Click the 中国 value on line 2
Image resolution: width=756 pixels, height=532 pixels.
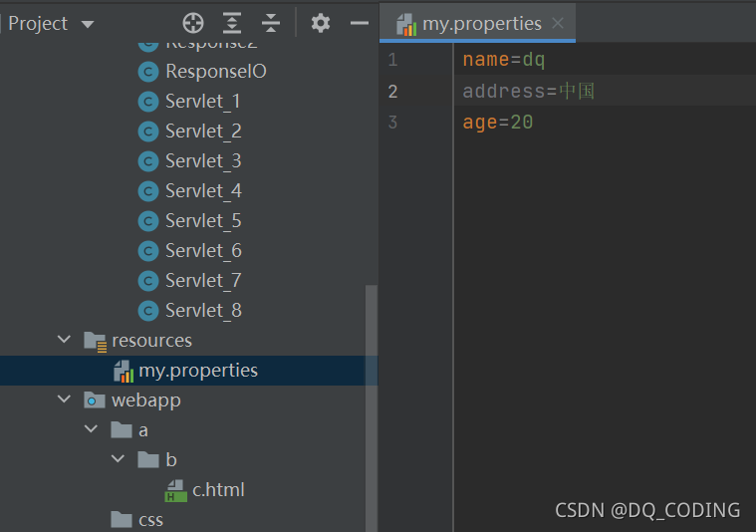pos(577,91)
